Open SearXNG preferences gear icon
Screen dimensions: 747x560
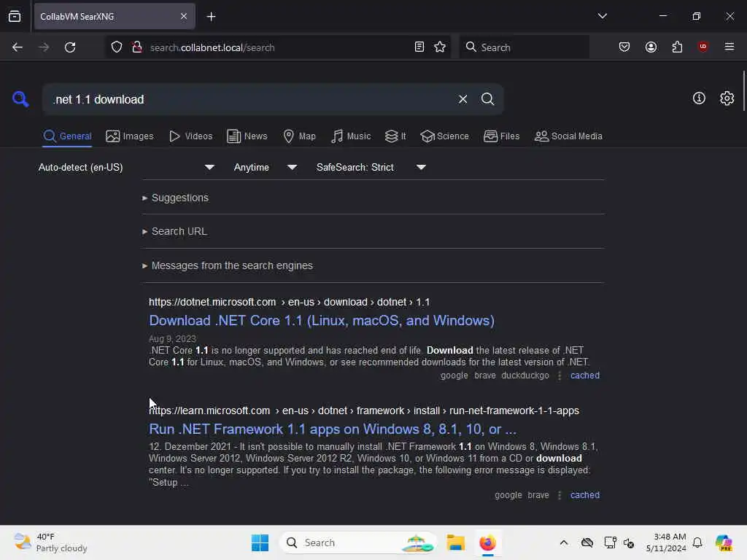click(x=727, y=98)
